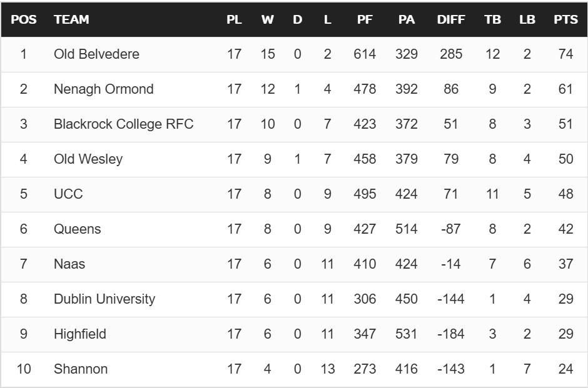Click the TB column header

(x=492, y=19)
